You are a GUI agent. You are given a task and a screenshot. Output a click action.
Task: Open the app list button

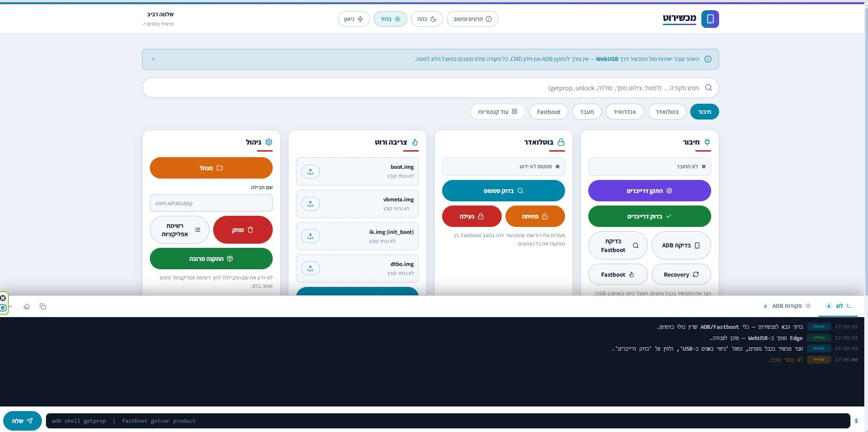coord(180,230)
